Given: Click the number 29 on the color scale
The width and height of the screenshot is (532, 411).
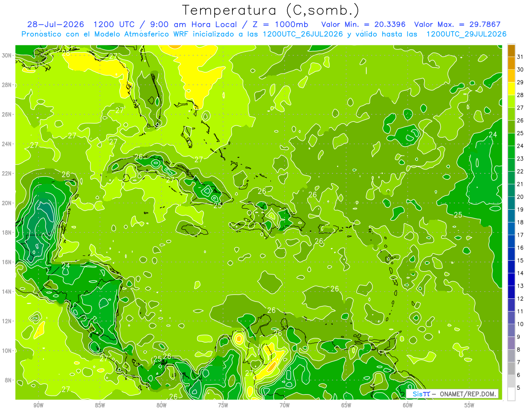Looking at the screenshot, I should pyautogui.click(x=520, y=82).
